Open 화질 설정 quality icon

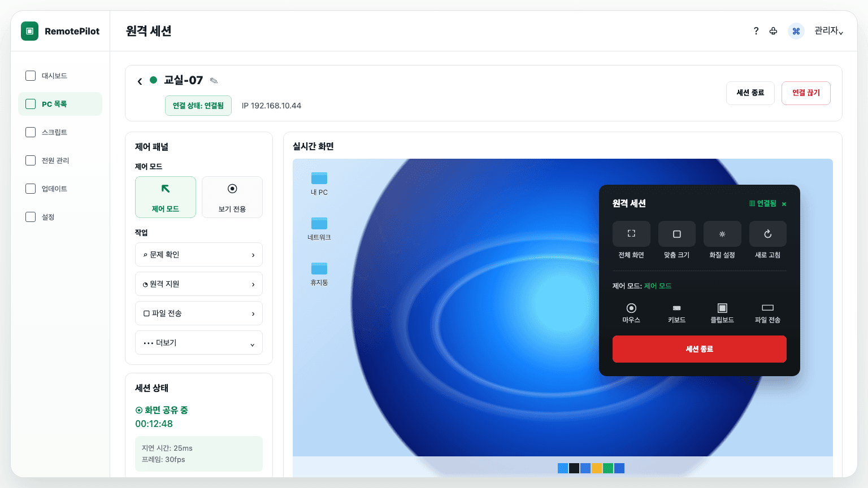722,234
